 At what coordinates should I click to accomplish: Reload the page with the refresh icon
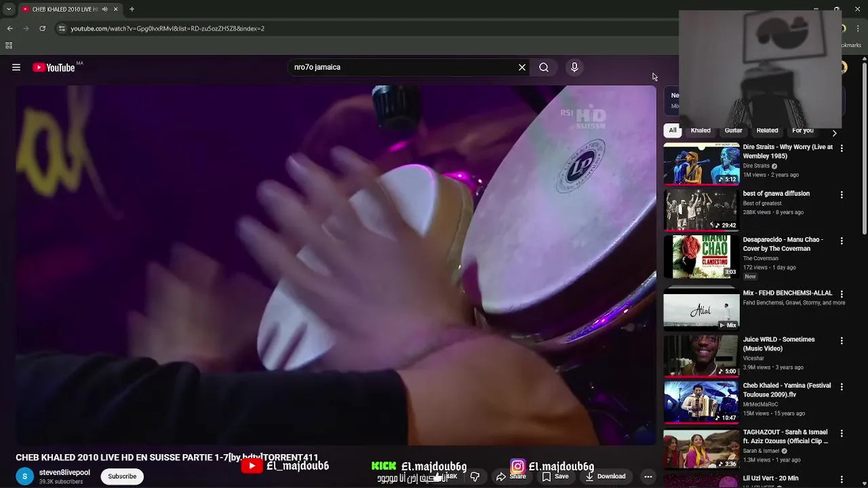point(42,28)
